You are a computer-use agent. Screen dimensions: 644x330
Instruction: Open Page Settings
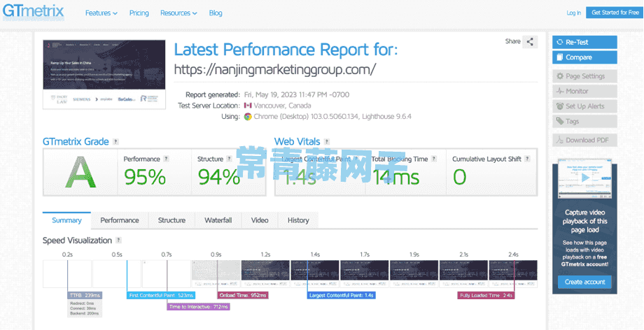(584, 76)
